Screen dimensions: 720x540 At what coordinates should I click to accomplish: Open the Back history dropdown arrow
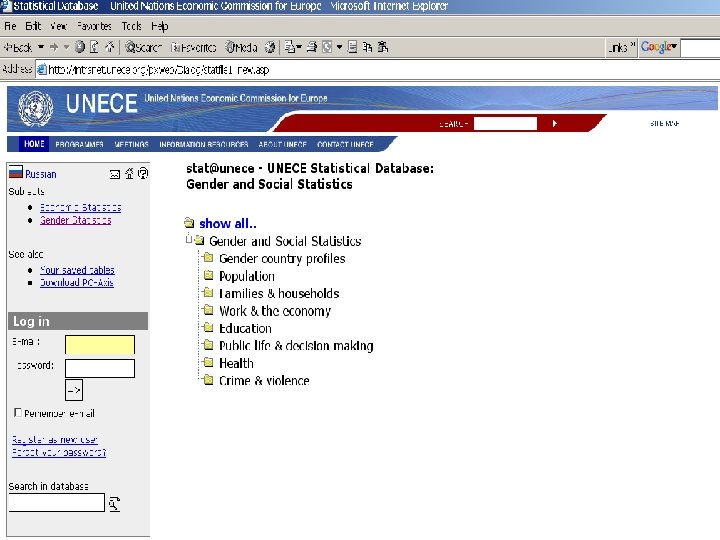point(41,47)
